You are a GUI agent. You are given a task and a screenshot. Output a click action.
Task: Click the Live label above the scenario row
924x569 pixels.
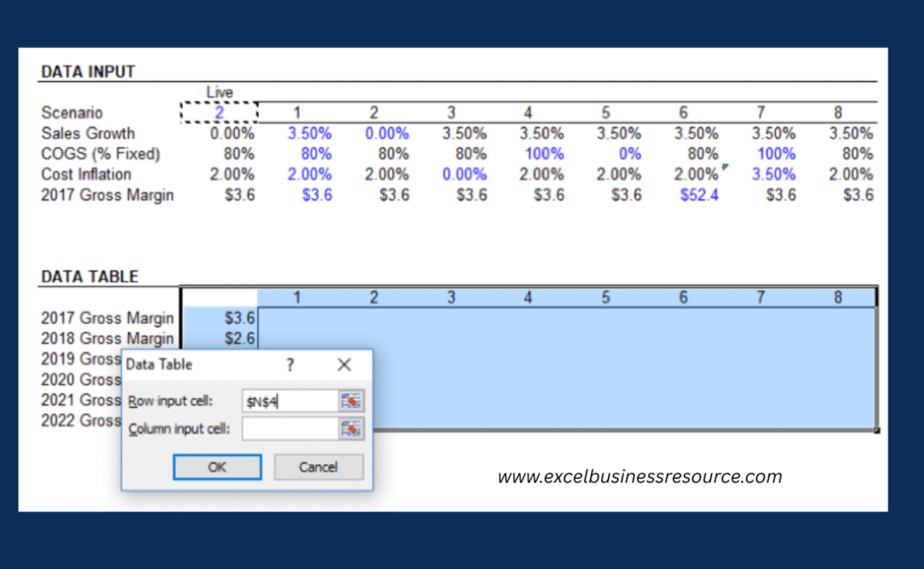pos(218,92)
